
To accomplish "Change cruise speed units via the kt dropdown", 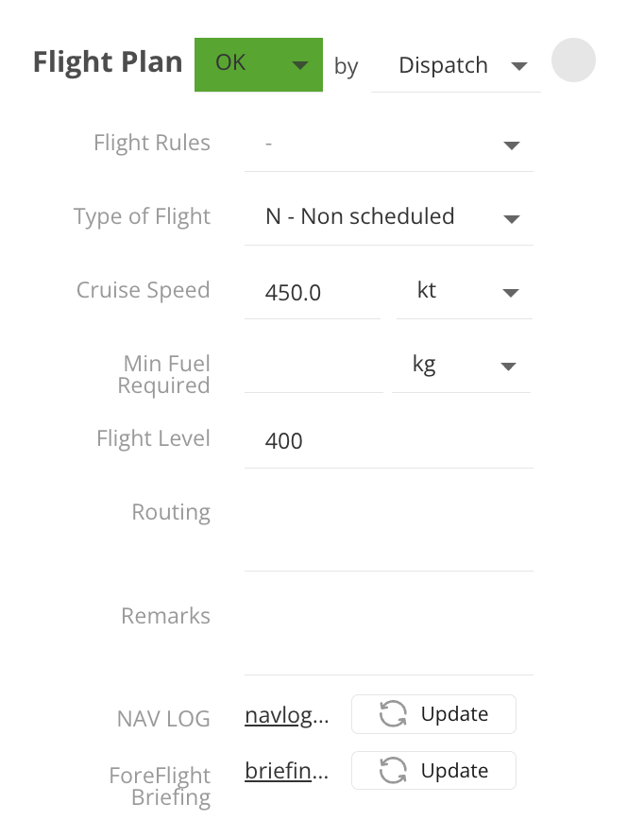I will (x=511, y=293).
